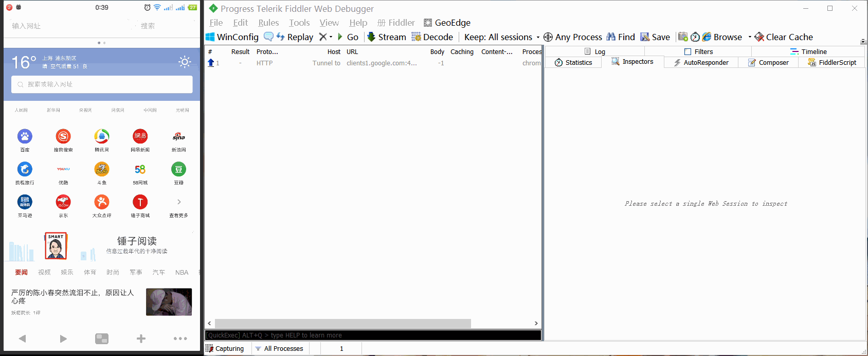The image size is (868, 356).
Task: Switch to the Statistics tab
Action: coord(573,62)
